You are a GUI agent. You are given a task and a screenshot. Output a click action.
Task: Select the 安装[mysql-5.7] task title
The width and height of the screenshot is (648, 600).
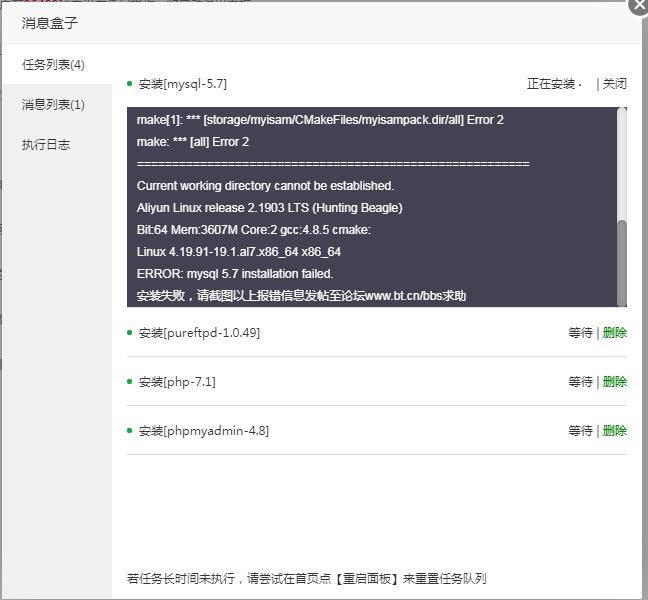(183, 84)
